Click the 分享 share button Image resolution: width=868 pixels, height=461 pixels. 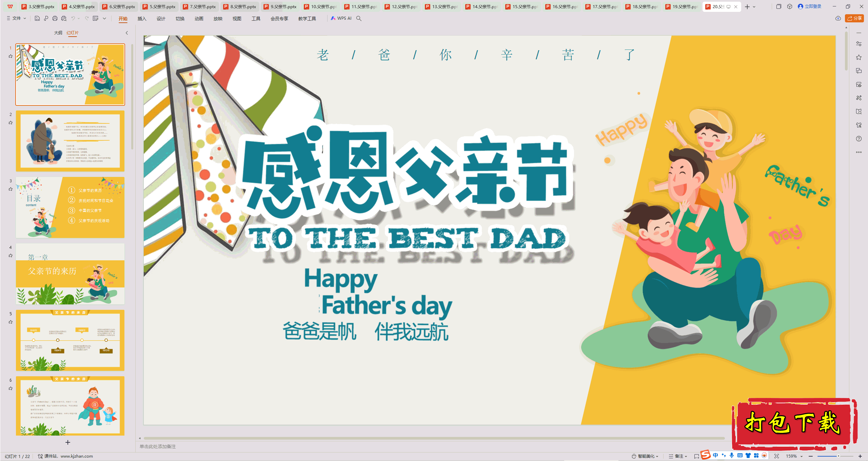[854, 18]
